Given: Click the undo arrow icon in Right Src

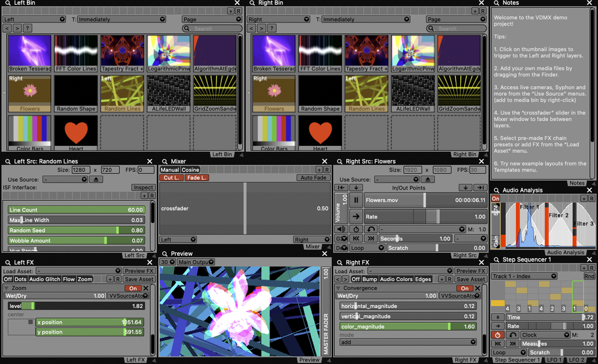Looking at the screenshot, I should 371,229.
